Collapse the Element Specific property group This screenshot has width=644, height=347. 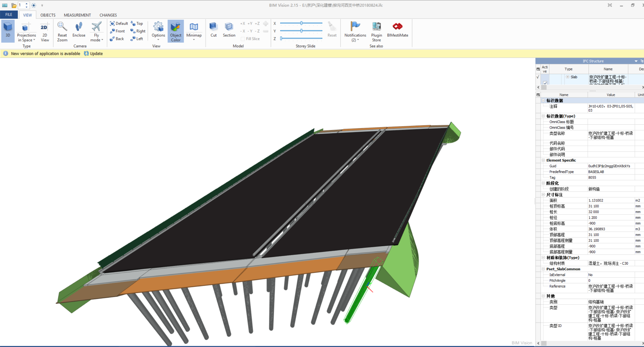coord(543,160)
